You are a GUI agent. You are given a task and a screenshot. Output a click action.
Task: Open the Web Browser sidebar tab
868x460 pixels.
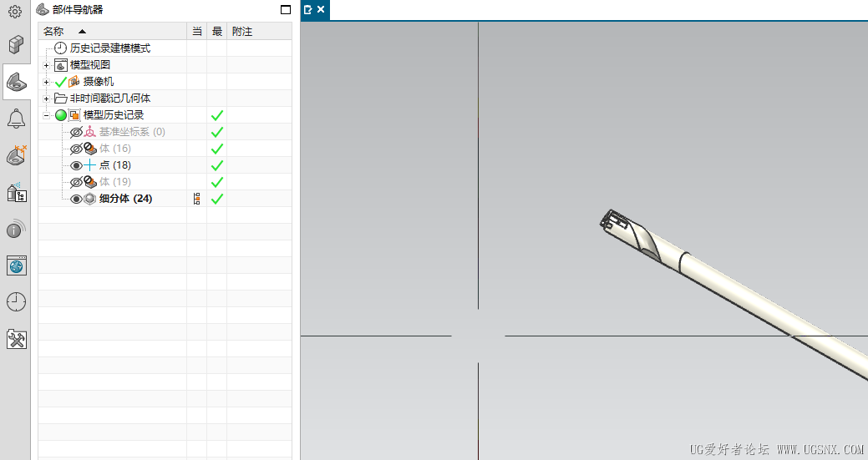click(x=16, y=265)
